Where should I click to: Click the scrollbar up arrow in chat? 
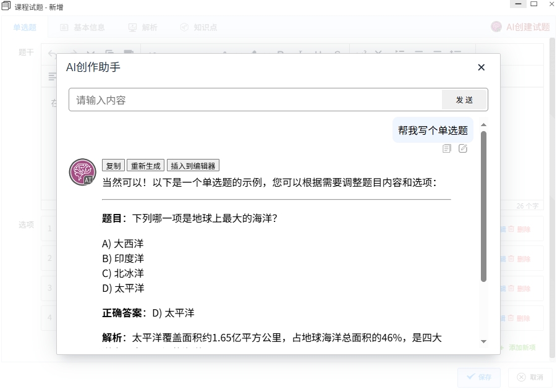click(483, 125)
